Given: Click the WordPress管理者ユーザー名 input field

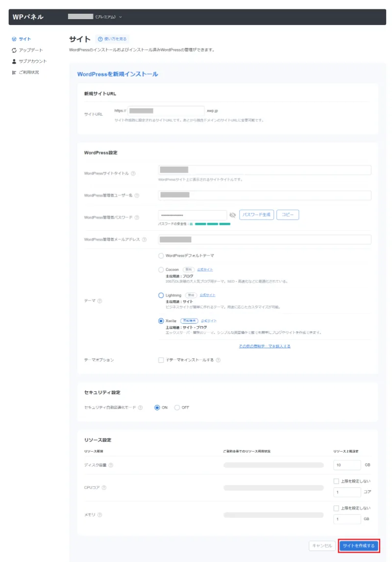Looking at the screenshot, I should (265, 195).
